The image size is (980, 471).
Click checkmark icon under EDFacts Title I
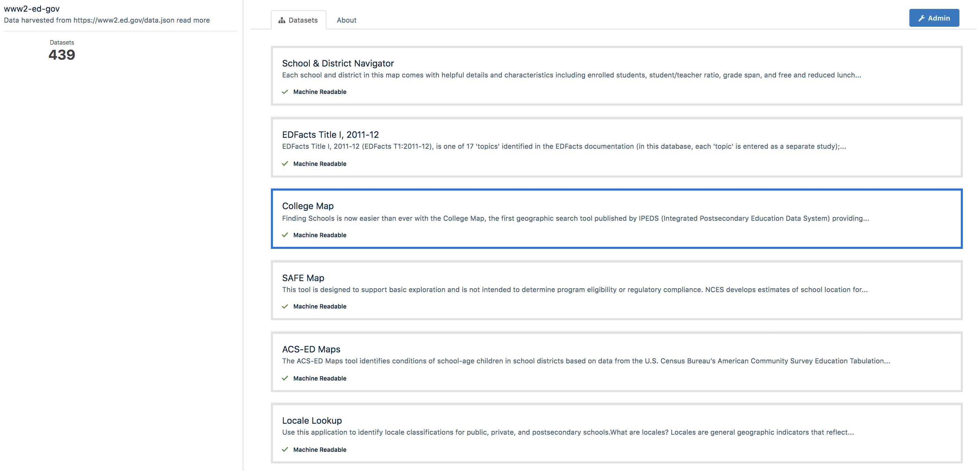pos(285,164)
